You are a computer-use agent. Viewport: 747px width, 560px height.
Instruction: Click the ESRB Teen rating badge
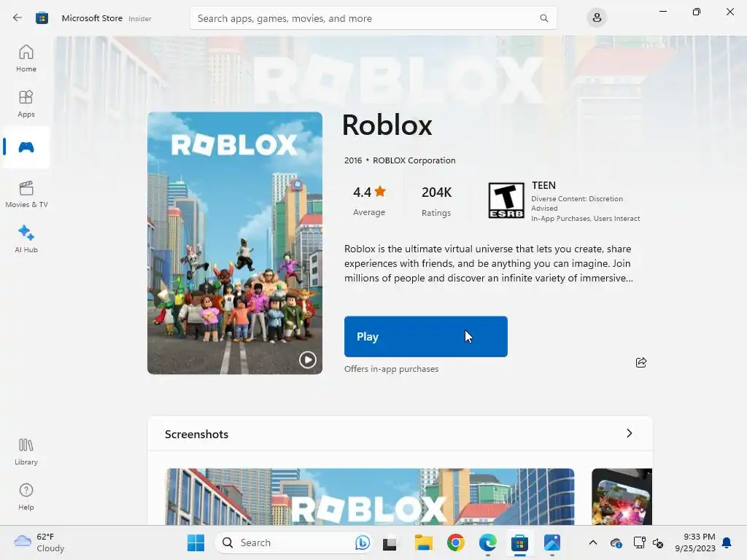click(x=506, y=201)
